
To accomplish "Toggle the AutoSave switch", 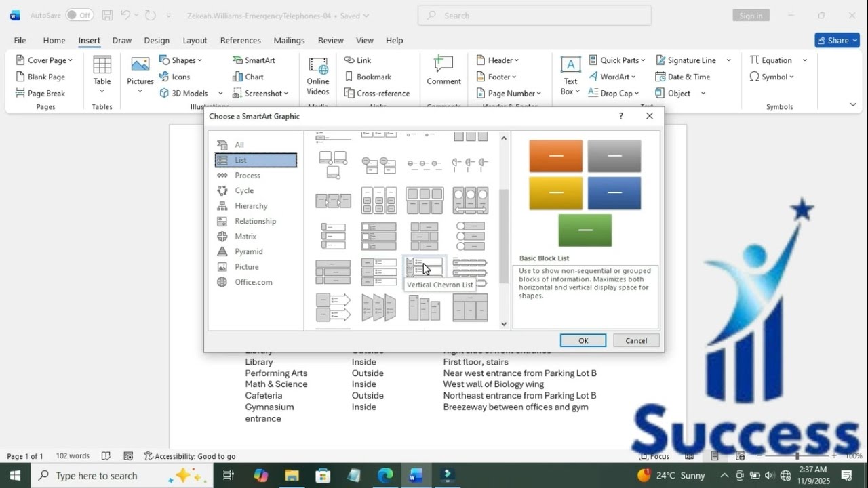I will coord(79,15).
